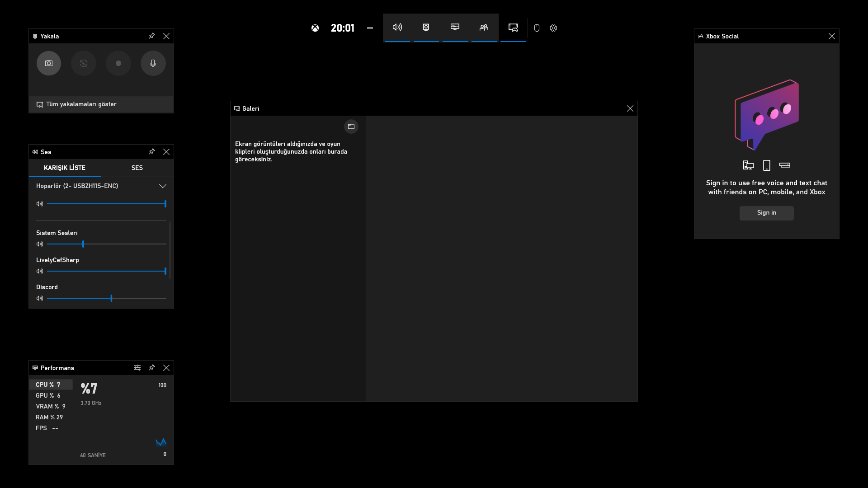Start recording with the record button
The image size is (868, 488).
(x=118, y=63)
